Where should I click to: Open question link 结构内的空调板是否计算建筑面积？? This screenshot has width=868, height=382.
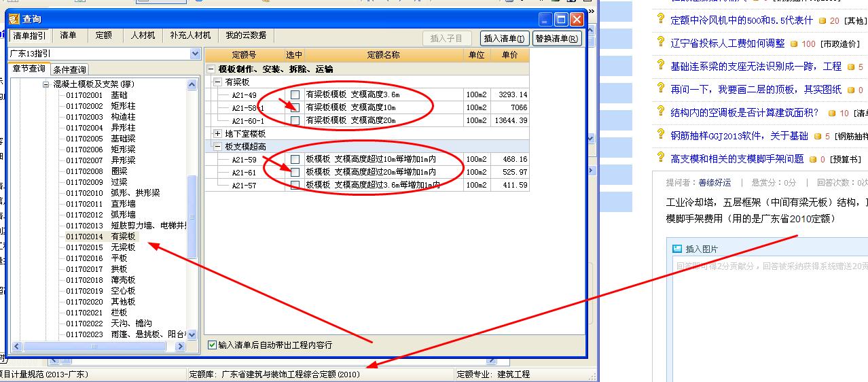click(745, 113)
